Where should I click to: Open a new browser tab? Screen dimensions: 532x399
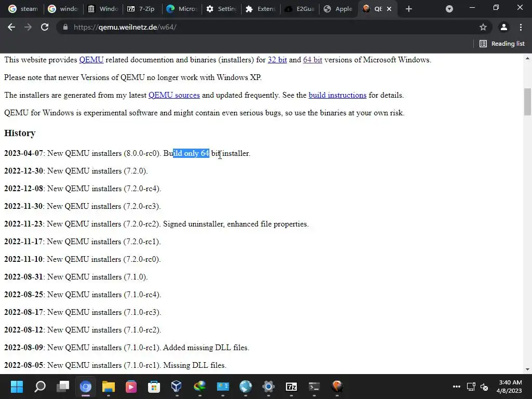click(x=409, y=9)
